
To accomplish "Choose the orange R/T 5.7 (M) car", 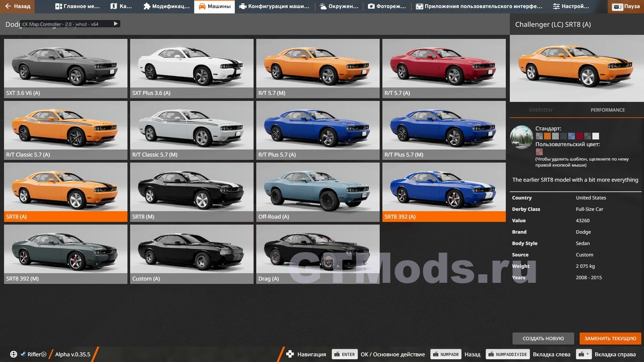I will click(318, 68).
